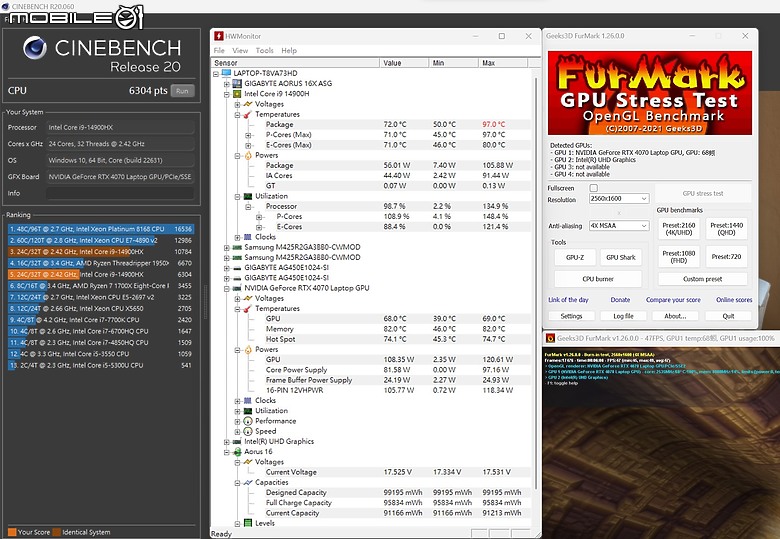
Task: Click the Intel Core i9 14900H CPU icon
Action: pos(237,93)
